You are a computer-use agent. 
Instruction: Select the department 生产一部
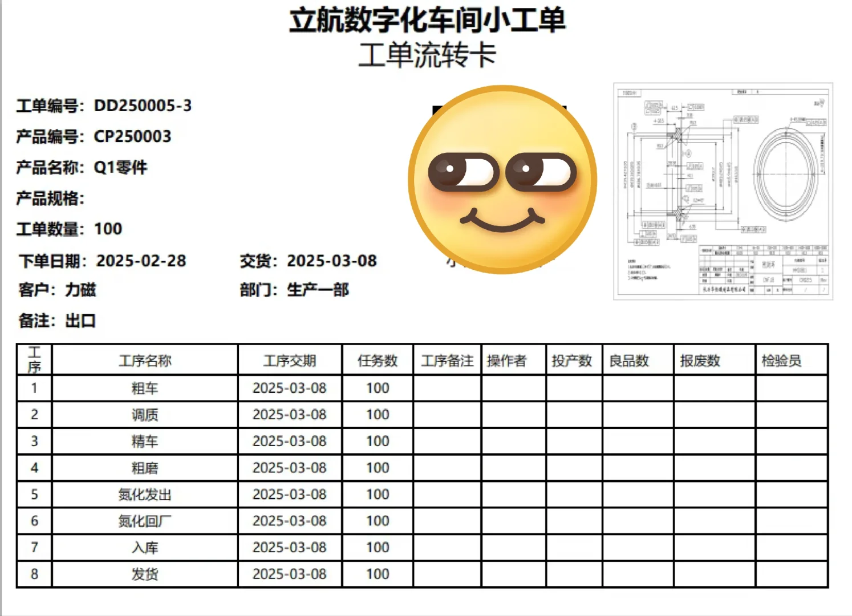[x=318, y=290]
